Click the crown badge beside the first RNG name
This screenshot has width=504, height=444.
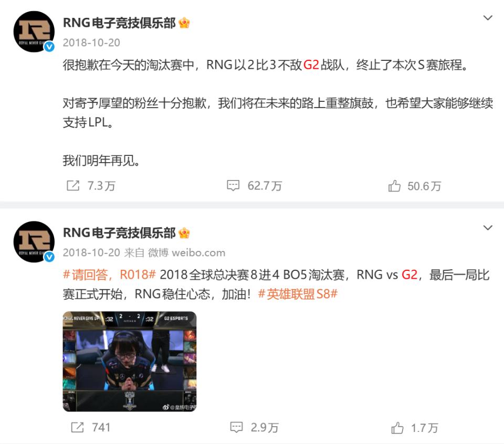184,23
